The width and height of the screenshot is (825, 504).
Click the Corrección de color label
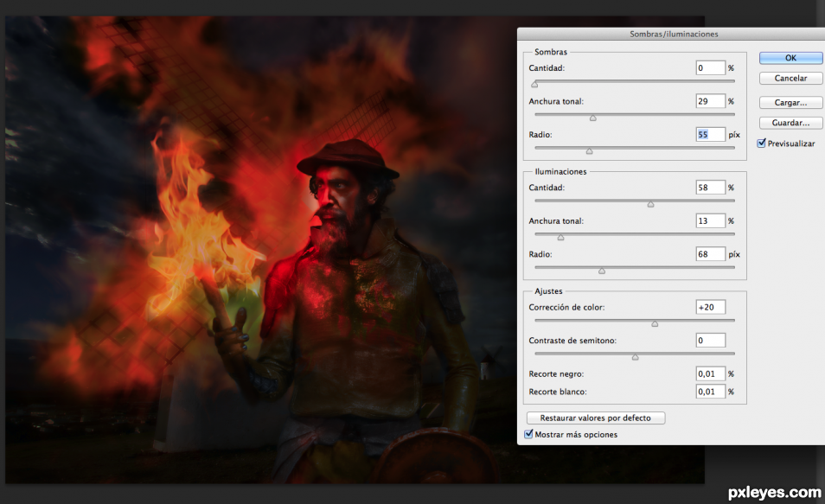pyautogui.click(x=566, y=307)
